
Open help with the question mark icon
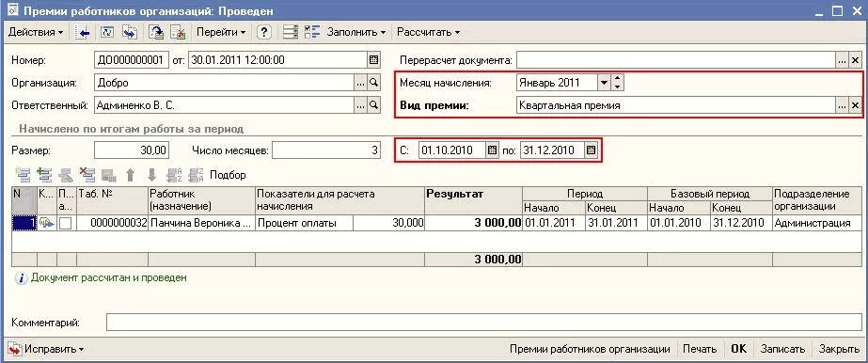click(x=264, y=32)
